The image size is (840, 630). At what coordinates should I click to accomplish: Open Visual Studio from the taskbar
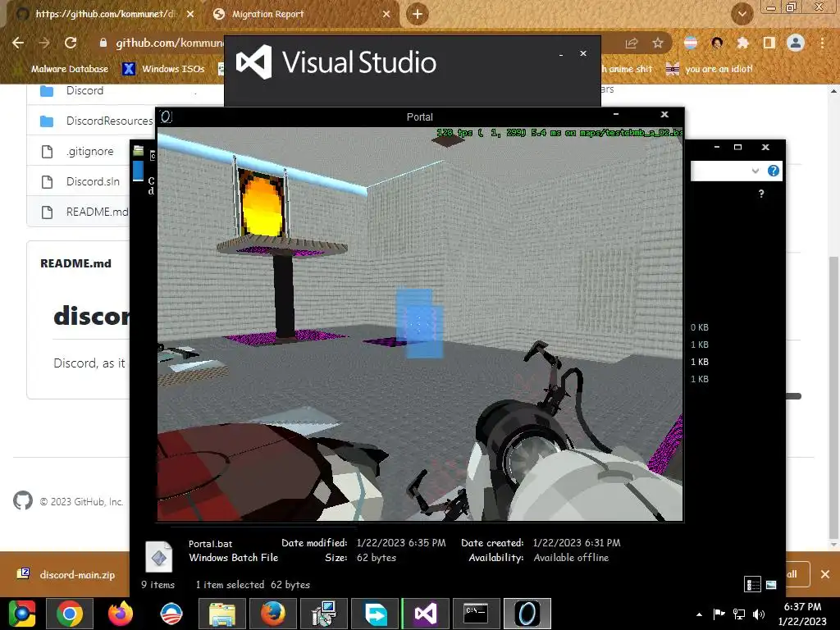(x=426, y=614)
